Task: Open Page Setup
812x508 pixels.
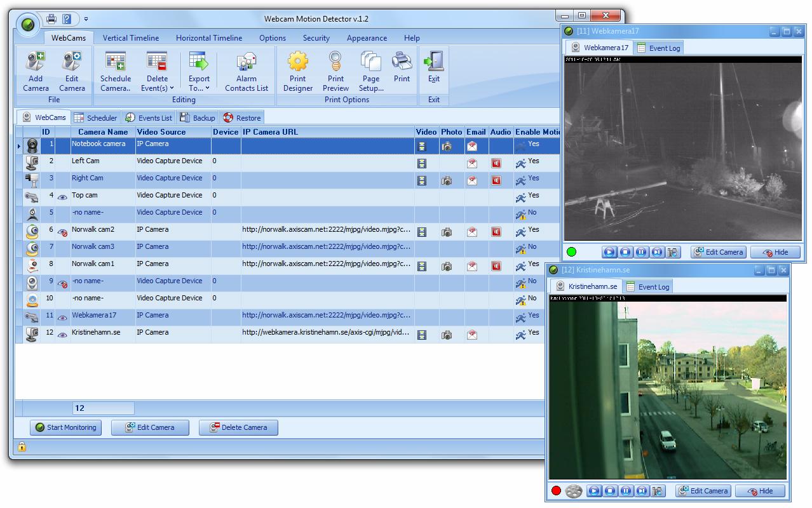Action: [x=370, y=70]
